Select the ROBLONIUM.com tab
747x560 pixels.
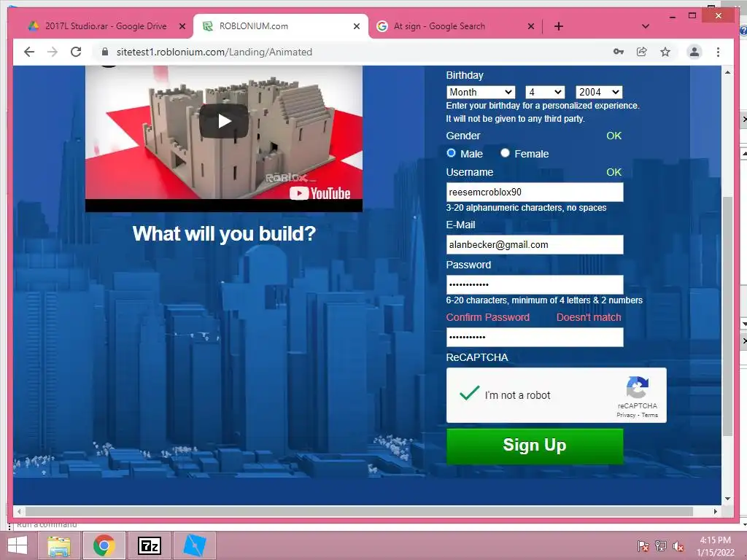280,26
